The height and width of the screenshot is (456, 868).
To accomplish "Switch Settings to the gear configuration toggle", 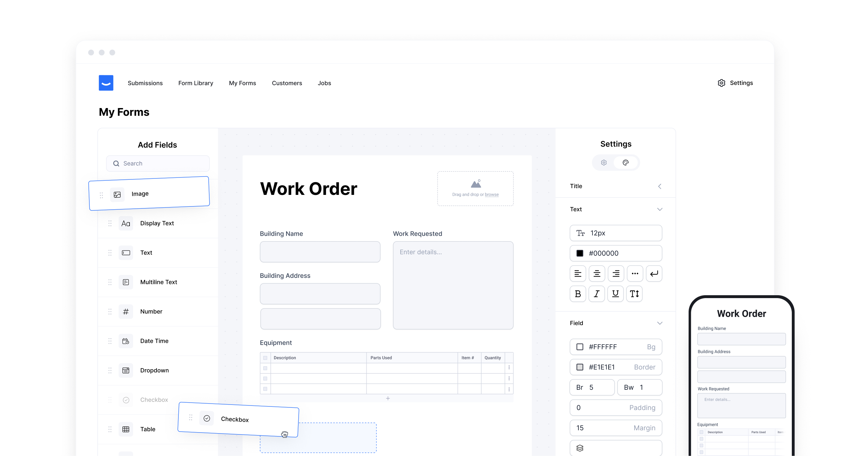I will [x=603, y=162].
